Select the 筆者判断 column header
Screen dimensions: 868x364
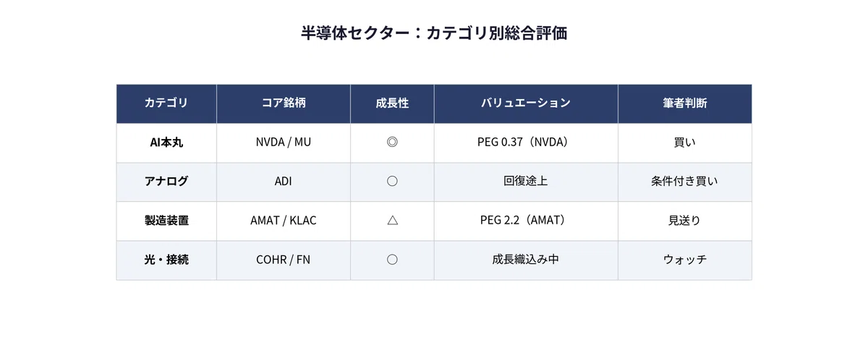[684, 103]
